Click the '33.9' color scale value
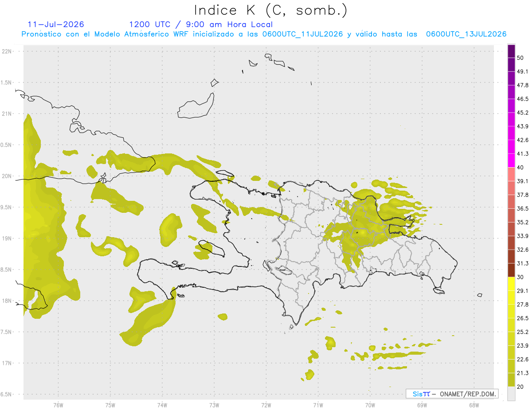This screenshot has width=532, height=411. (x=523, y=236)
